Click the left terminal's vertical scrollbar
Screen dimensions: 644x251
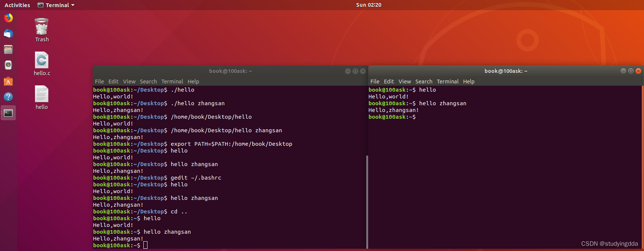pos(367,202)
